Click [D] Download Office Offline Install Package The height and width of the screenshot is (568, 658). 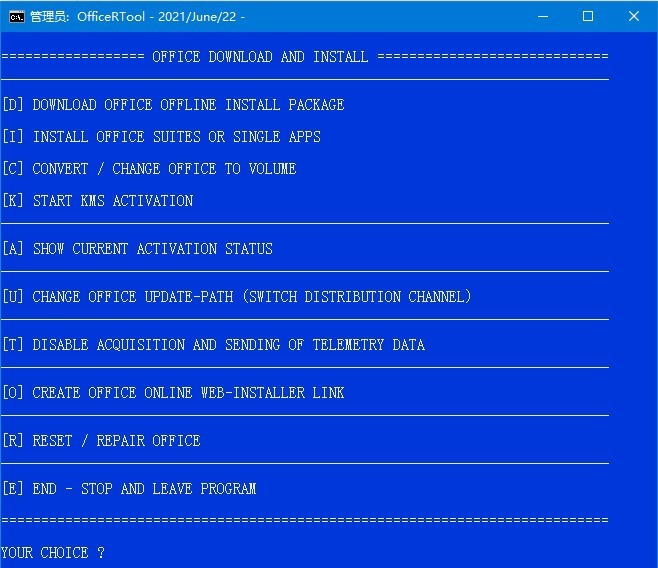[x=173, y=104]
